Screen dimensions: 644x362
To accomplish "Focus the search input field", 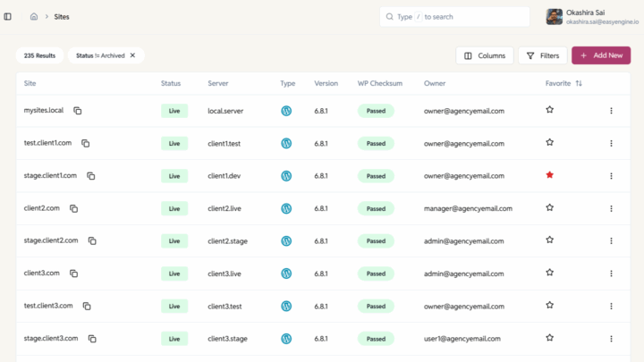I will (454, 16).
